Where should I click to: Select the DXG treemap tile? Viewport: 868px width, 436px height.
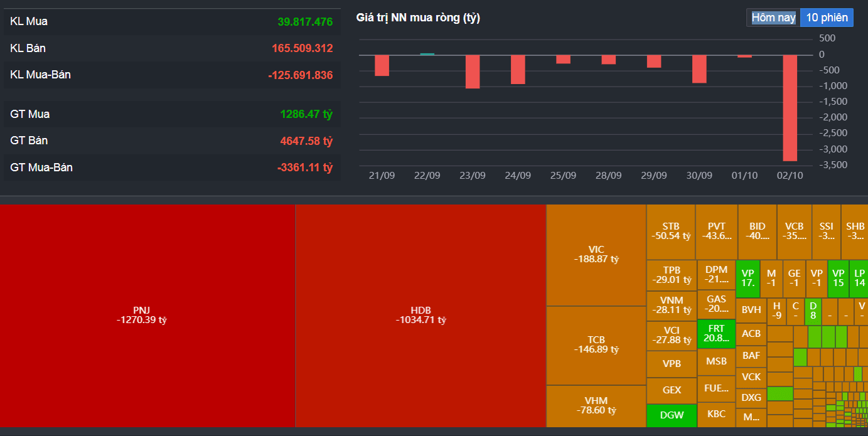751,398
